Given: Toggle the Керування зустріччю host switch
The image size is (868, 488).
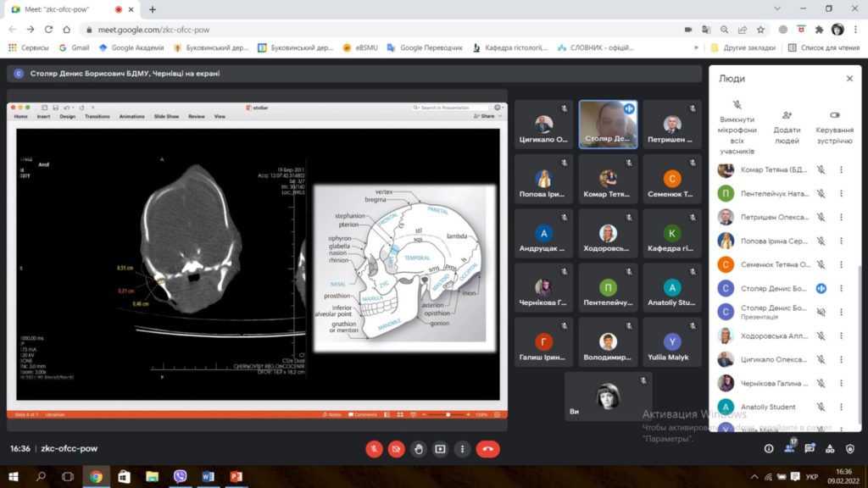Looking at the screenshot, I should tap(834, 115).
